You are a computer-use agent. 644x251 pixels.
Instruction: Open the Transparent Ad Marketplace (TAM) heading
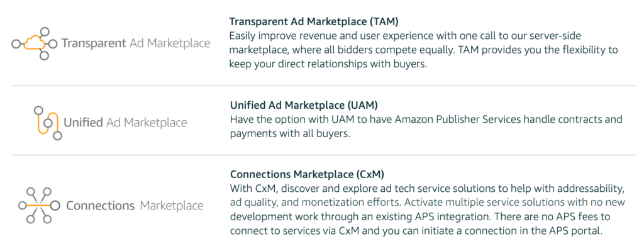click(x=314, y=21)
